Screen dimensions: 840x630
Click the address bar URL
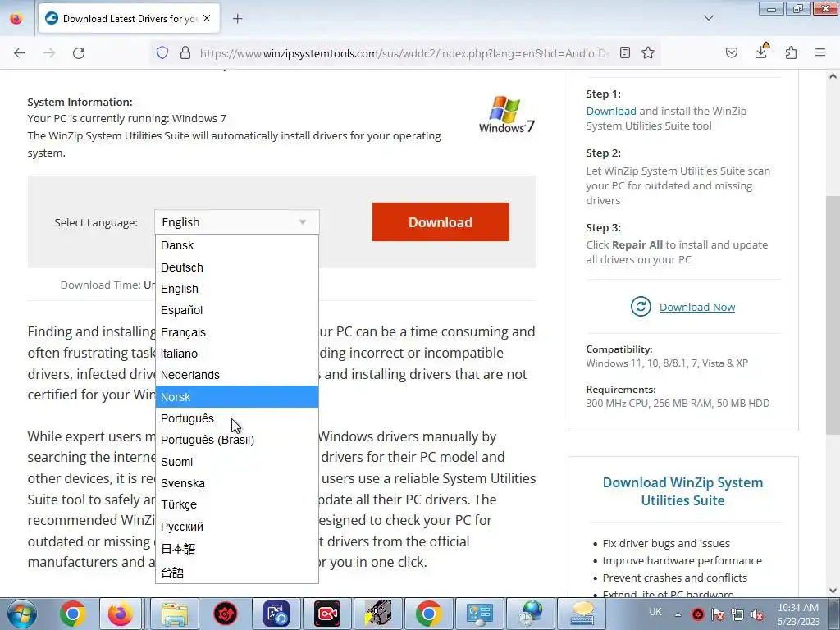[x=404, y=53]
